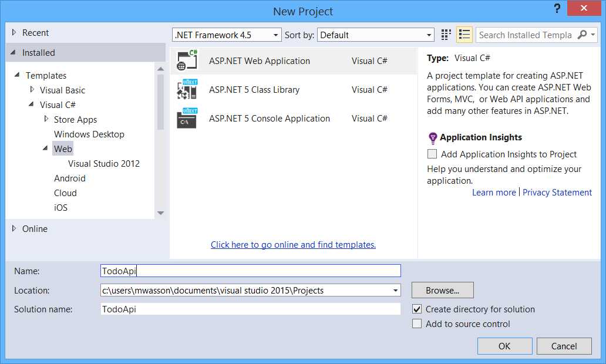606x364 pixels.
Task: Expand the Visual Basic node arrow
Action: point(32,90)
